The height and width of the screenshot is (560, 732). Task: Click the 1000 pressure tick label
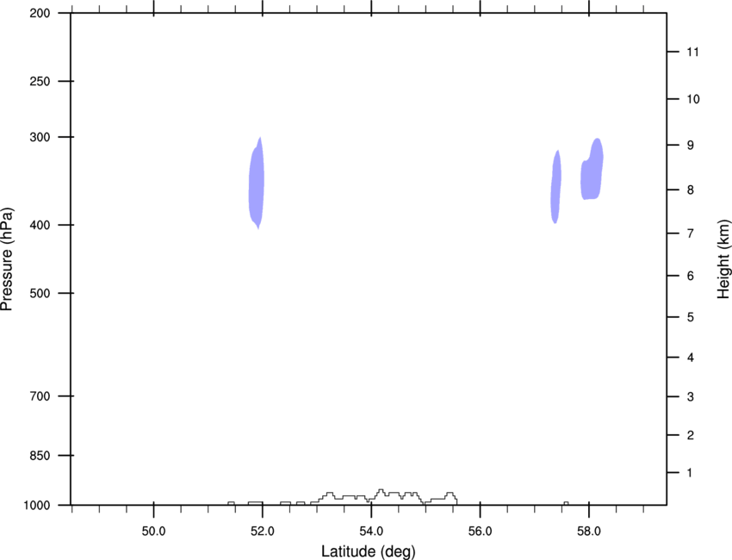(x=37, y=506)
